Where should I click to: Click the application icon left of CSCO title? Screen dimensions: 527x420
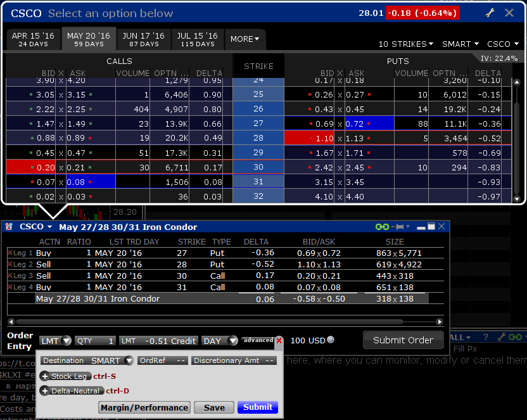[9, 227]
